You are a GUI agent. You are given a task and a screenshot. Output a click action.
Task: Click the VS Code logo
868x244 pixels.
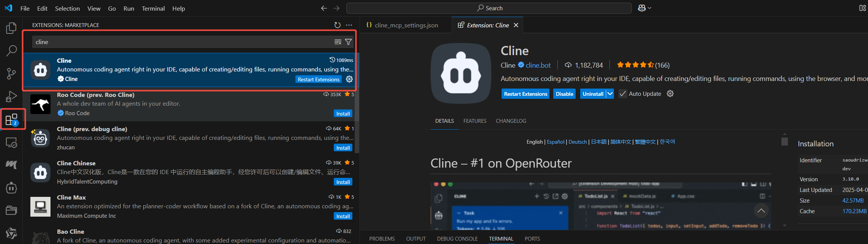pyautogui.click(x=8, y=8)
